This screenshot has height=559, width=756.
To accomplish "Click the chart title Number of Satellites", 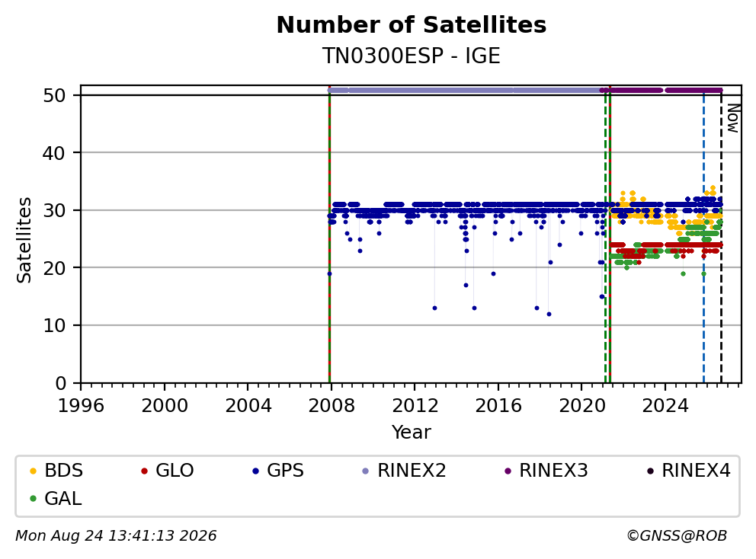I will (x=412, y=25).
